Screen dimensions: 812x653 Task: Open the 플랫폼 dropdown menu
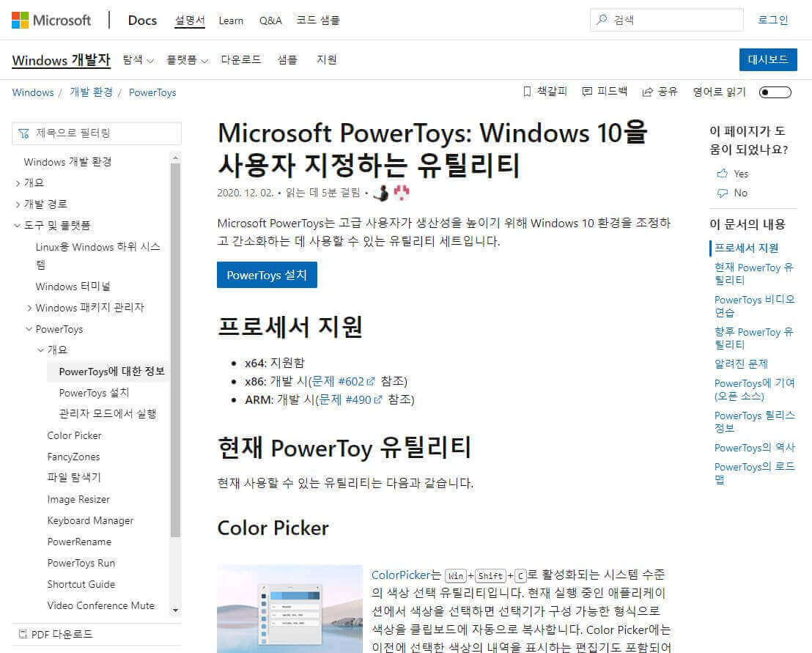pos(188,60)
